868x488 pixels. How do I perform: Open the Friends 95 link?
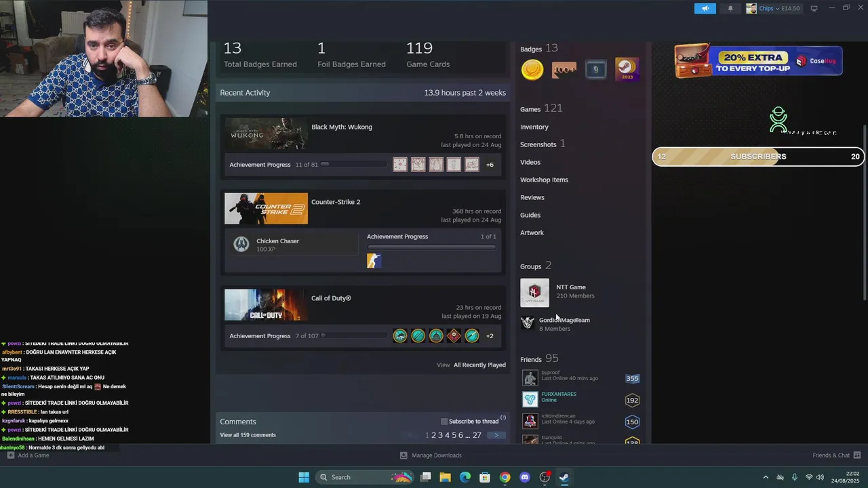click(x=539, y=359)
